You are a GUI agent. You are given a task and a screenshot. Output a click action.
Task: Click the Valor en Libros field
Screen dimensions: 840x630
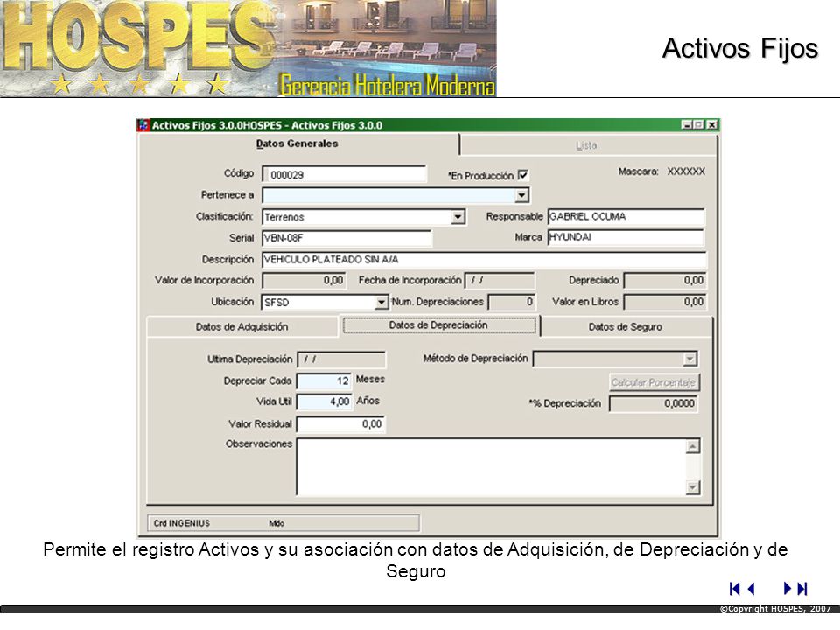pos(665,302)
